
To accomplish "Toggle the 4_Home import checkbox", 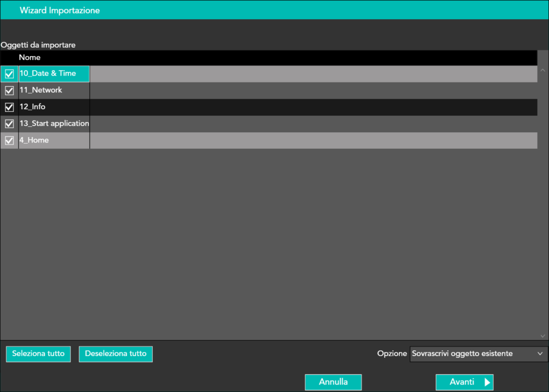I will pos(9,140).
